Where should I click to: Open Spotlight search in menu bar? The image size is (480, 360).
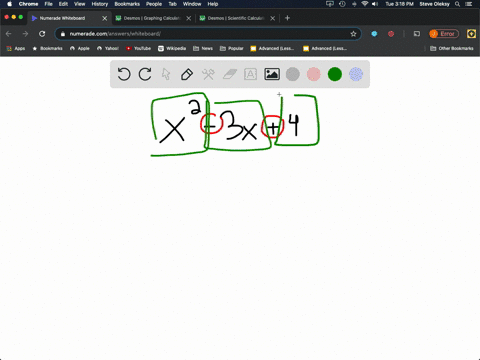tap(458, 4)
